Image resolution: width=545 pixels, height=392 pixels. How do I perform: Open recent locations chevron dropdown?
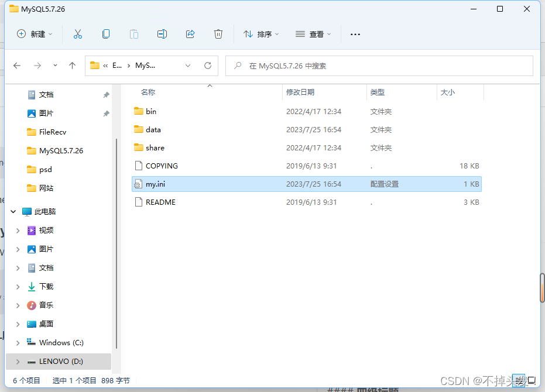tap(55, 66)
